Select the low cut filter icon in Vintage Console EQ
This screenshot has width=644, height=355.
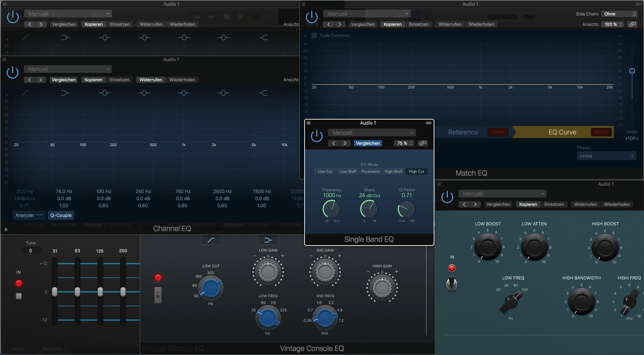click(211, 240)
